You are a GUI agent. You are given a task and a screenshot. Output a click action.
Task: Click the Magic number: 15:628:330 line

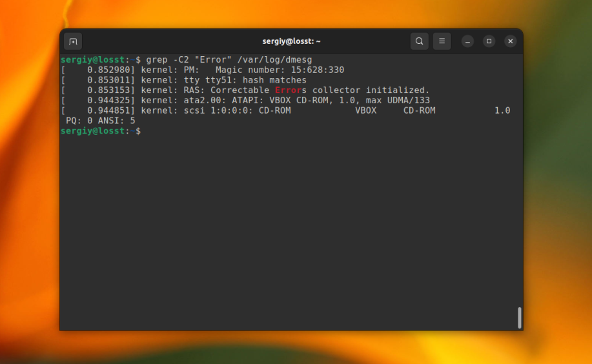point(202,70)
